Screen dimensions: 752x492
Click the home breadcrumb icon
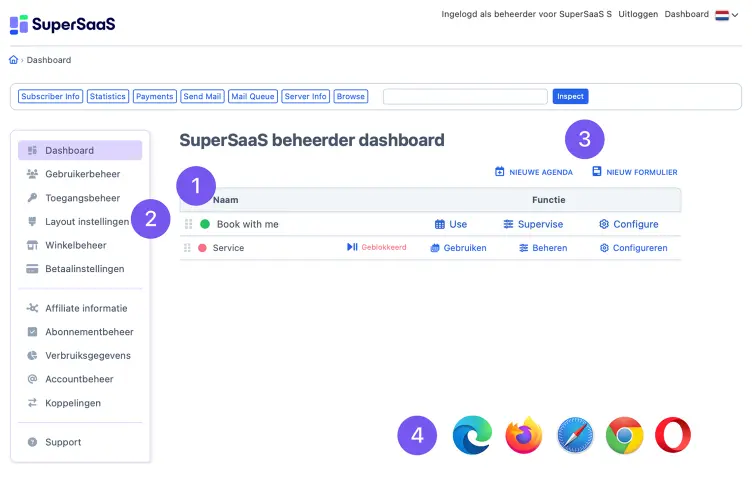tap(13, 59)
